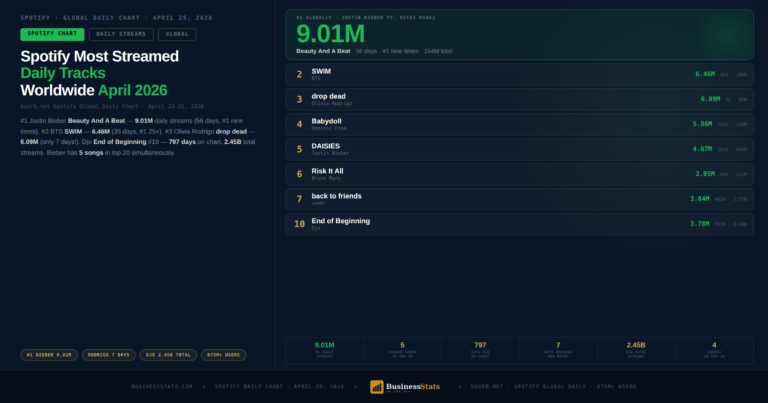Click the 3.78M streams value for End of Beginning
Screen dimensions: 768x403
tap(699, 224)
